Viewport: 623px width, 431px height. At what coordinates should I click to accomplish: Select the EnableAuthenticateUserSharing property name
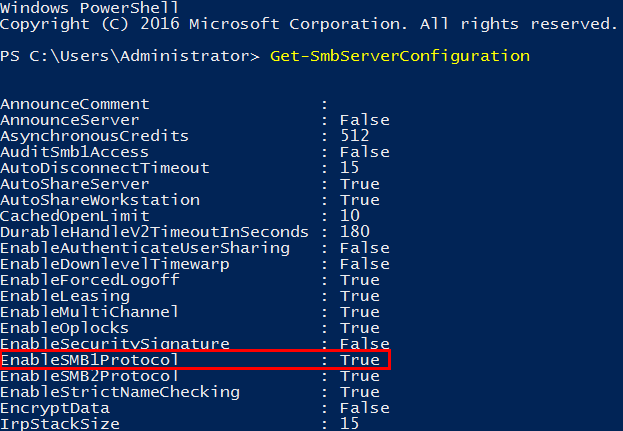pos(145,248)
